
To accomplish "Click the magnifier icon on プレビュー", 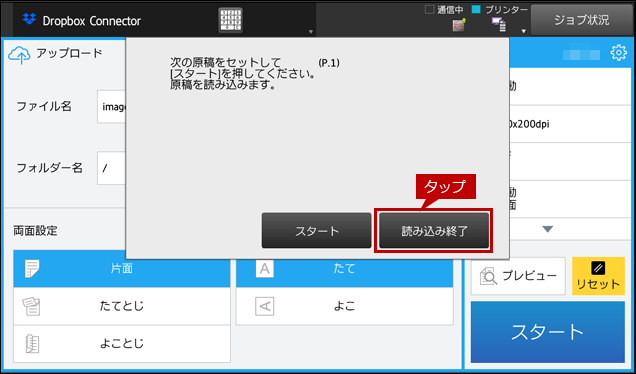I will coord(488,276).
